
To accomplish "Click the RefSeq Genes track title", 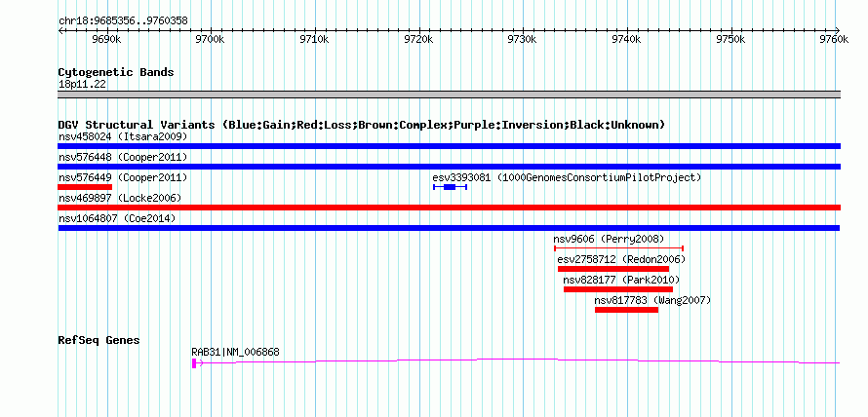I will click(99, 340).
